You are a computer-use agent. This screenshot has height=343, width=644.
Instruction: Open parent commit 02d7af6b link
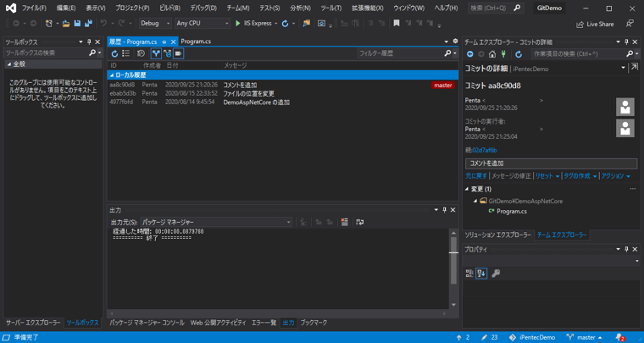coord(485,151)
